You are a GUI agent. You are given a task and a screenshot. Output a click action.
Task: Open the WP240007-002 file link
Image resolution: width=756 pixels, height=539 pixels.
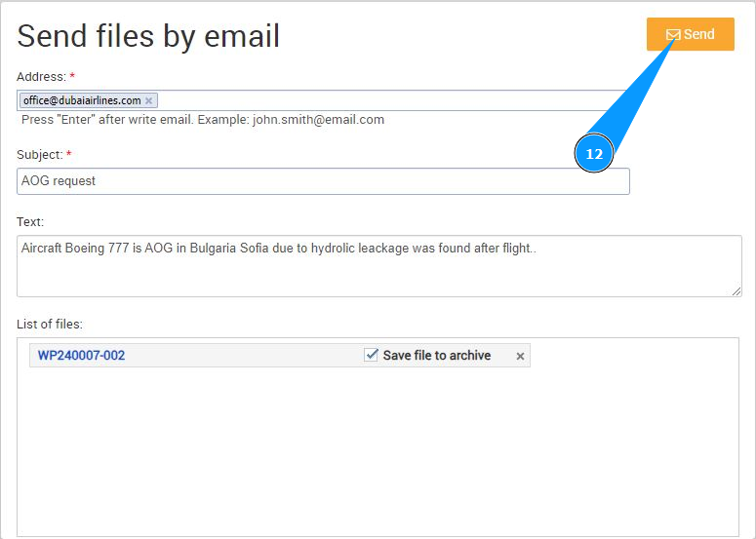[x=81, y=356]
